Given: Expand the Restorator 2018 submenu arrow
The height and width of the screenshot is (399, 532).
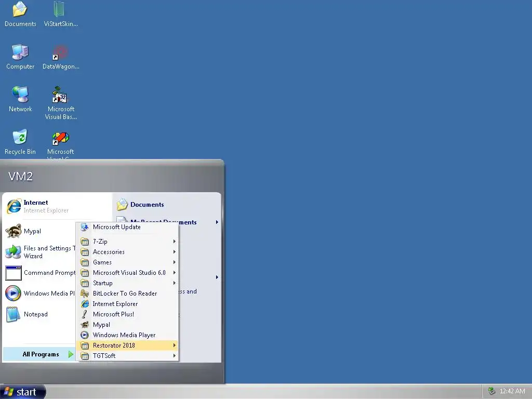Looking at the screenshot, I should [175, 345].
